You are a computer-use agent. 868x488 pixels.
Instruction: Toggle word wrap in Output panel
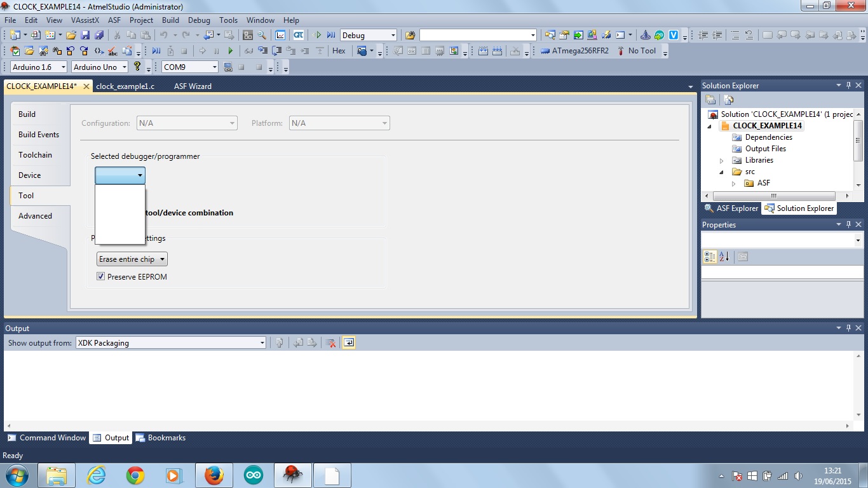pyautogui.click(x=349, y=343)
